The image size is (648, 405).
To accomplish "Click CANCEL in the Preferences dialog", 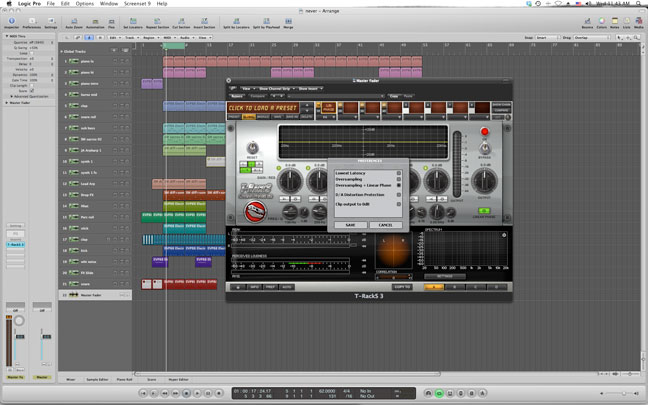I will coord(386,225).
